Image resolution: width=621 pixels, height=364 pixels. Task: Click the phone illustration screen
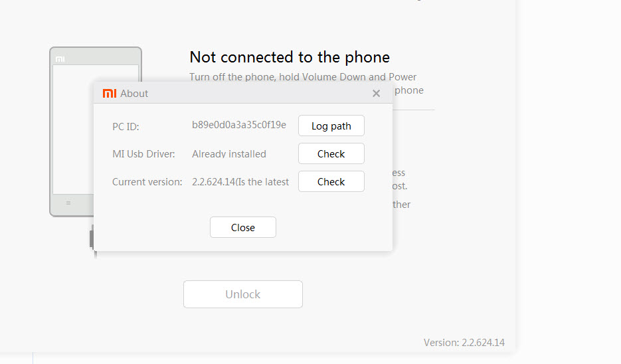(72, 133)
